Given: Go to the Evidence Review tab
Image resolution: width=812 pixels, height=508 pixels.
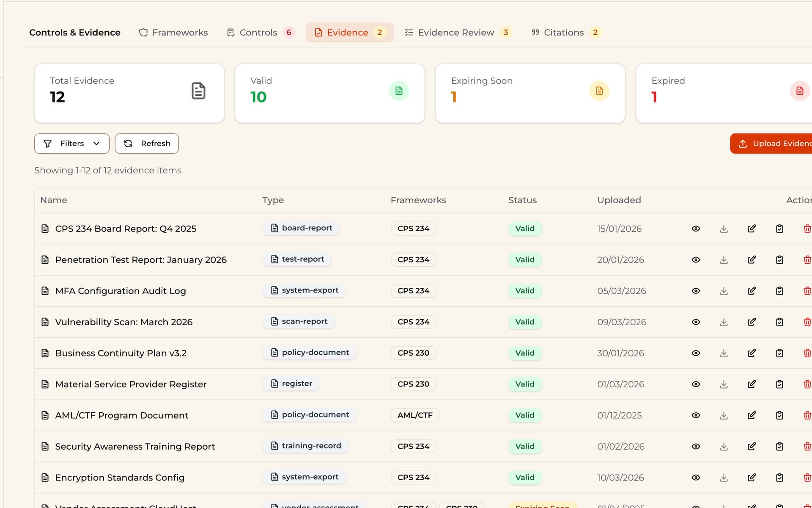Looking at the screenshot, I should coord(458,33).
